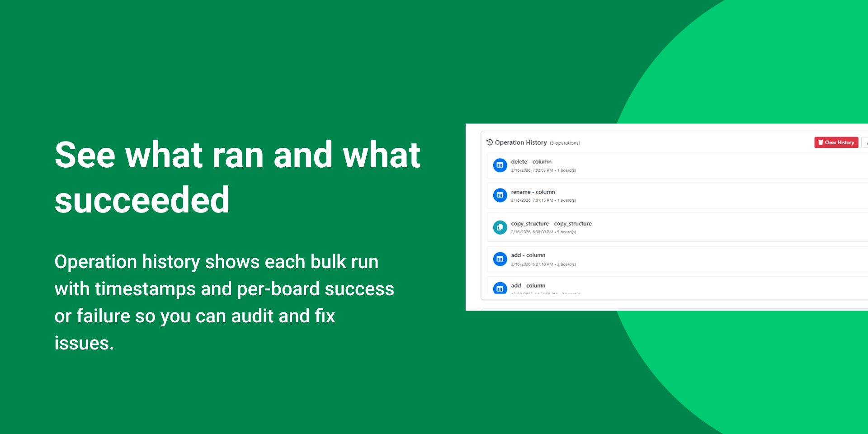The image size is (868, 434).
Task: Click the (5 operations) count label
Action: (565, 143)
